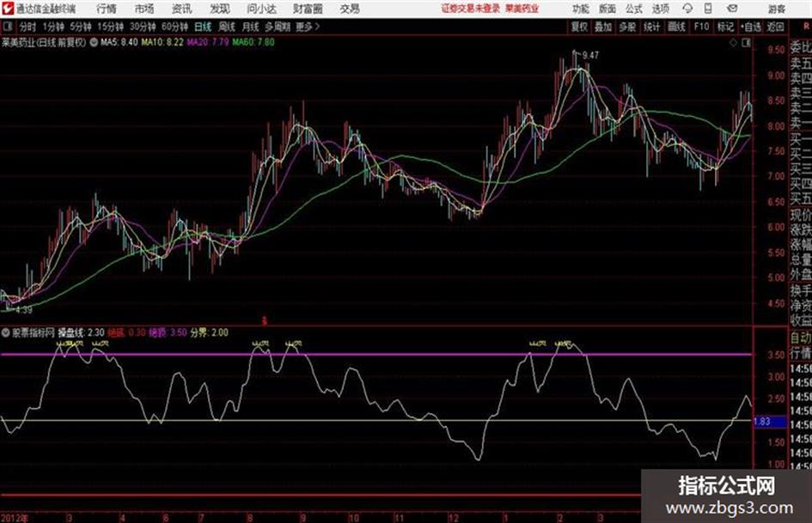Click the MA20: 7.79 label

(208, 42)
